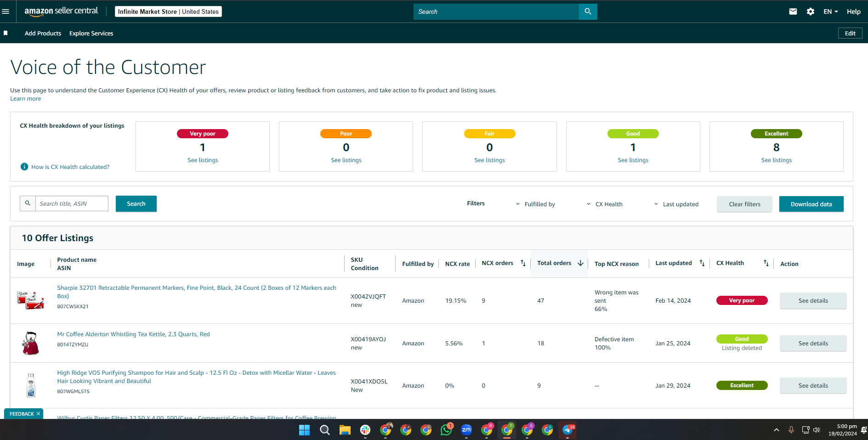868x440 pixels.
Task: Click the Search title, ASIN input field
Action: pos(72,203)
